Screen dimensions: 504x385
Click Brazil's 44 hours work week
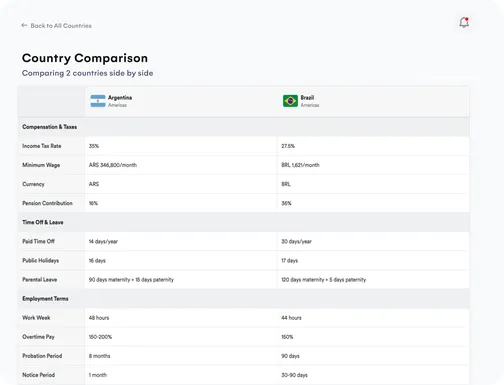pos(291,318)
